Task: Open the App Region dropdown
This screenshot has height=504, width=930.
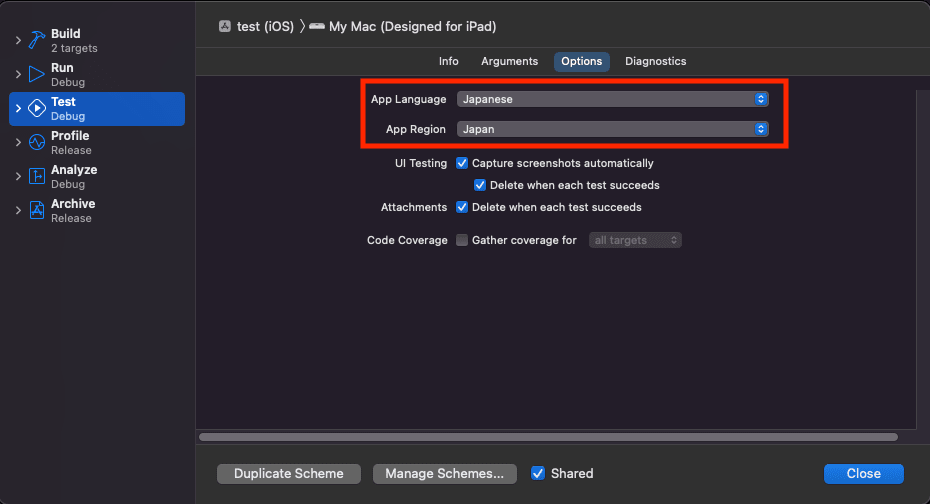Action: click(x=613, y=129)
